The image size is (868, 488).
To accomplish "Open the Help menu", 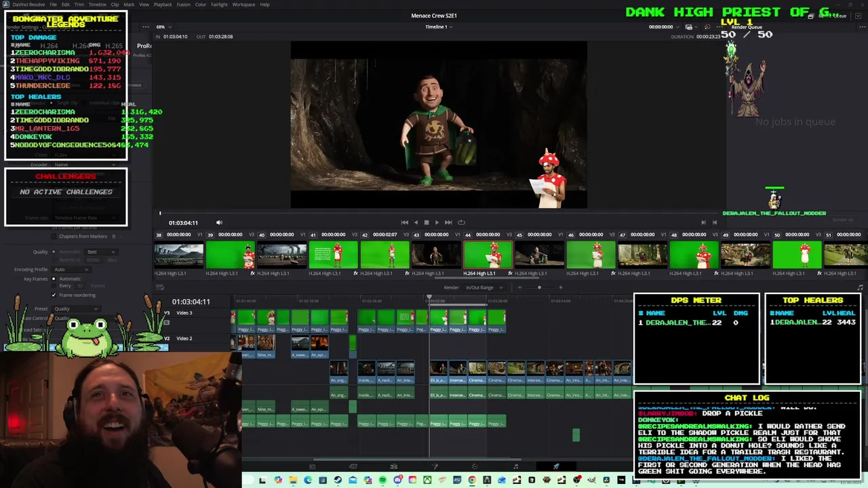I will tap(264, 5).
